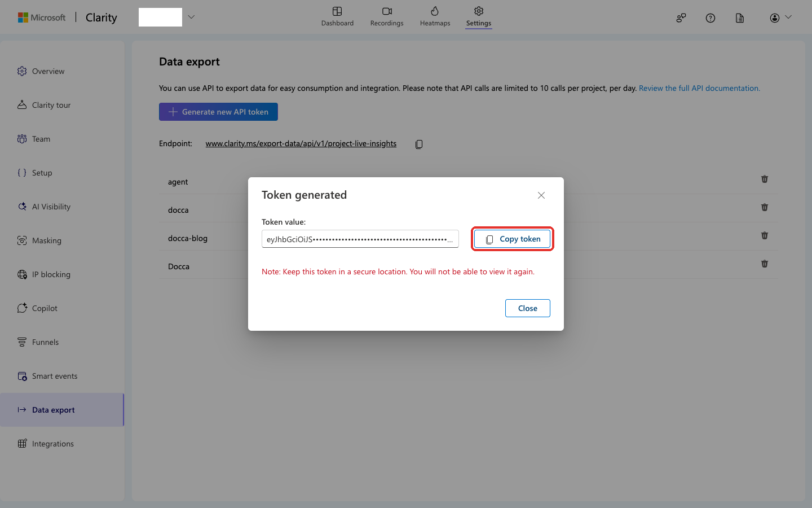This screenshot has height=508, width=812.
Task: Select the Settings tab
Action: (x=479, y=16)
